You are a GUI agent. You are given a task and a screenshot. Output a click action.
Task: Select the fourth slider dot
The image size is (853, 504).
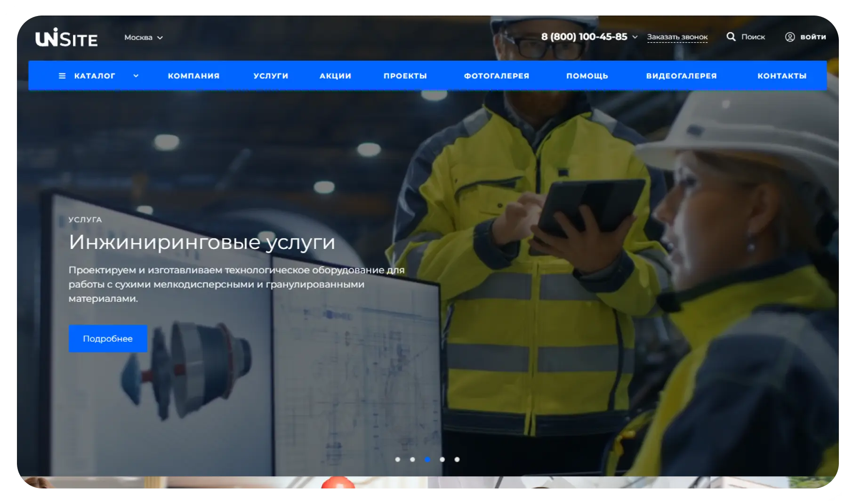[442, 459]
